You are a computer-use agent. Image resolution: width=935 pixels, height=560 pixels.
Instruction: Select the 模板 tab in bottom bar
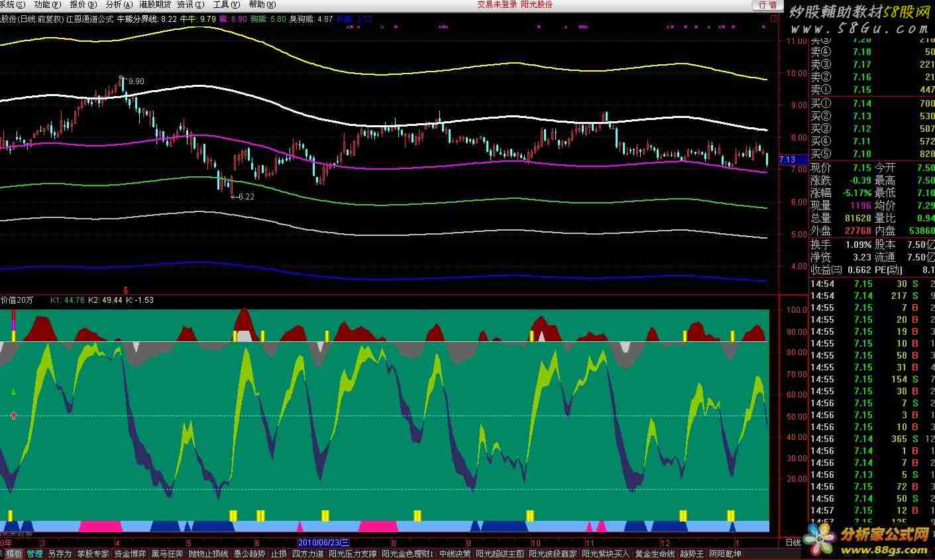click(14, 553)
